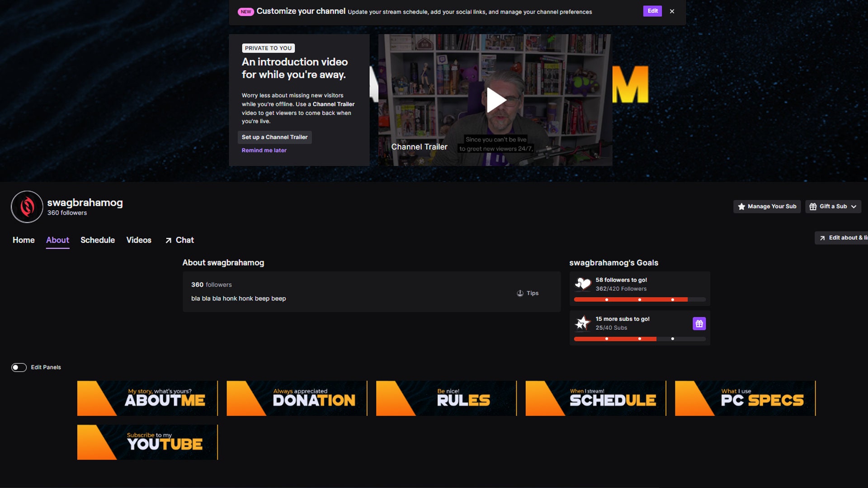Open the SCHEDULE panel image
This screenshot has height=488, width=868.
click(596, 398)
